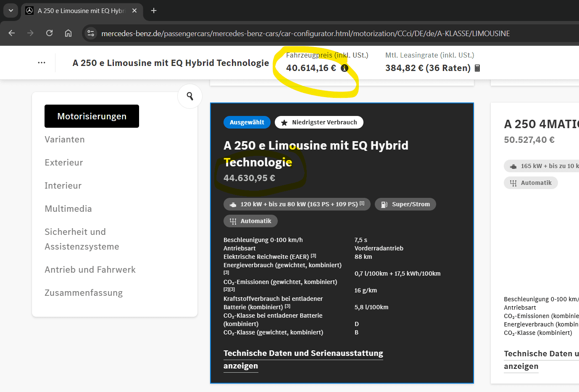Open the leasing rate calculator icon
579x392 pixels.
tap(477, 68)
